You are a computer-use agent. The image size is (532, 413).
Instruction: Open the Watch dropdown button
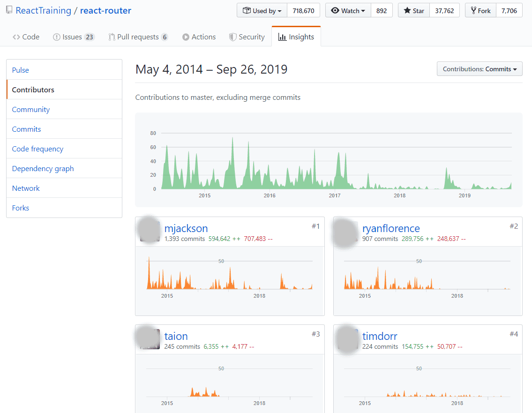click(x=348, y=10)
